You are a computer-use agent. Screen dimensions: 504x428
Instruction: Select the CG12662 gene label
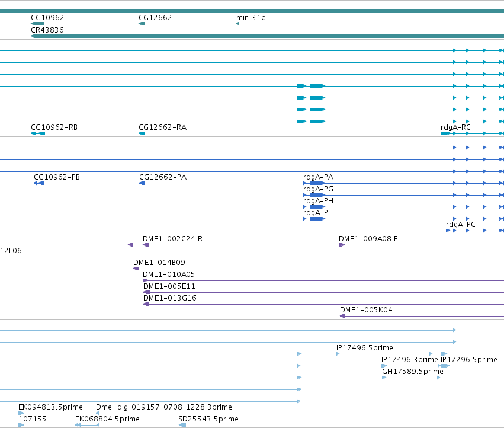155,18
